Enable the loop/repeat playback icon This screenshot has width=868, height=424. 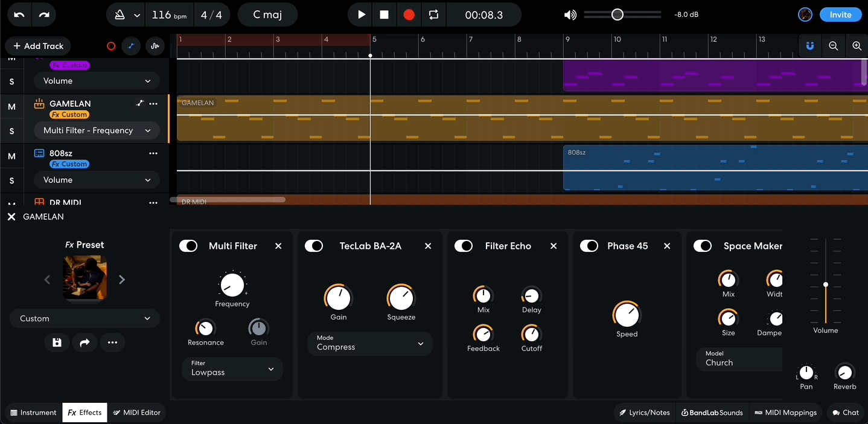(433, 14)
